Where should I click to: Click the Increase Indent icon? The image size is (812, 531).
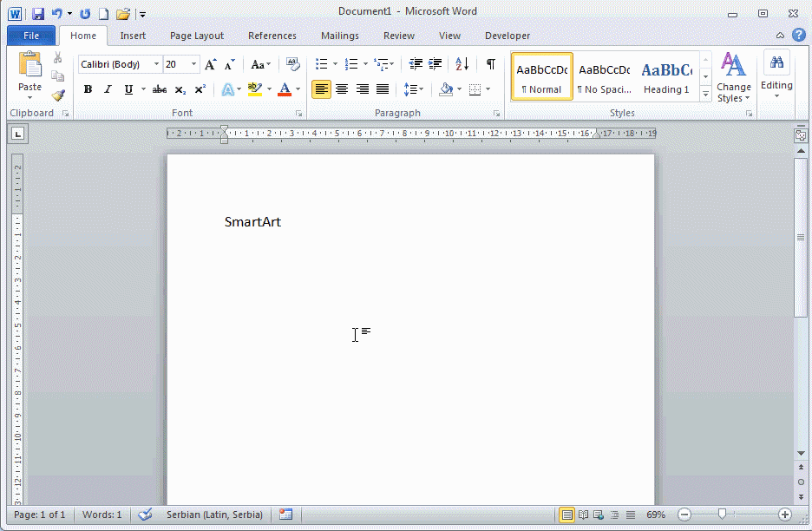pos(435,64)
